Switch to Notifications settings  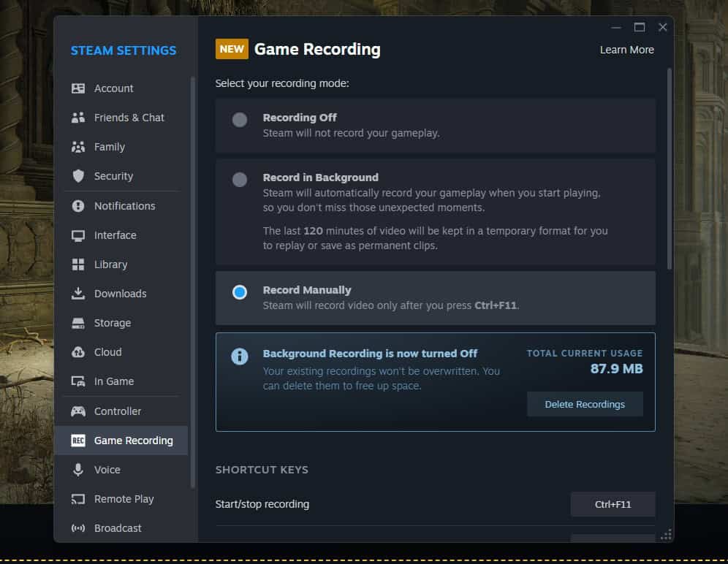click(121, 205)
